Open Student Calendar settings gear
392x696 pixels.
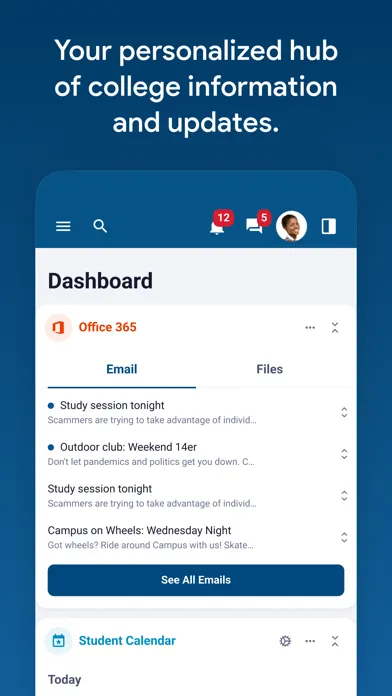click(285, 641)
